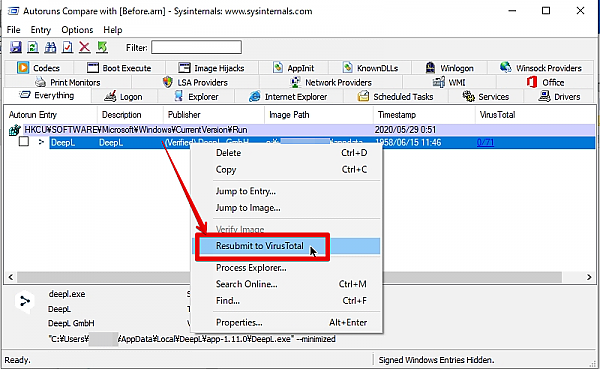Choose Process Explorer... in context menu
This screenshot has width=600, height=369.
click(287, 268)
